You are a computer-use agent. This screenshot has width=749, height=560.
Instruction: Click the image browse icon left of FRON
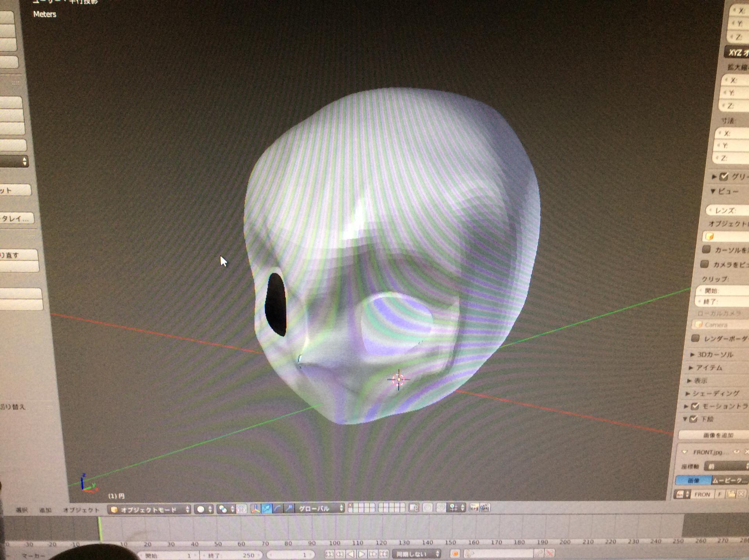(x=682, y=494)
